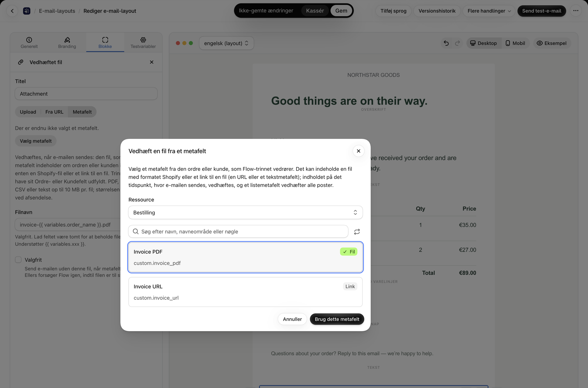Image resolution: width=588 pixels, height=388 pixels.
Task: Open the three-dot more options menu
Action: [576, 11]
